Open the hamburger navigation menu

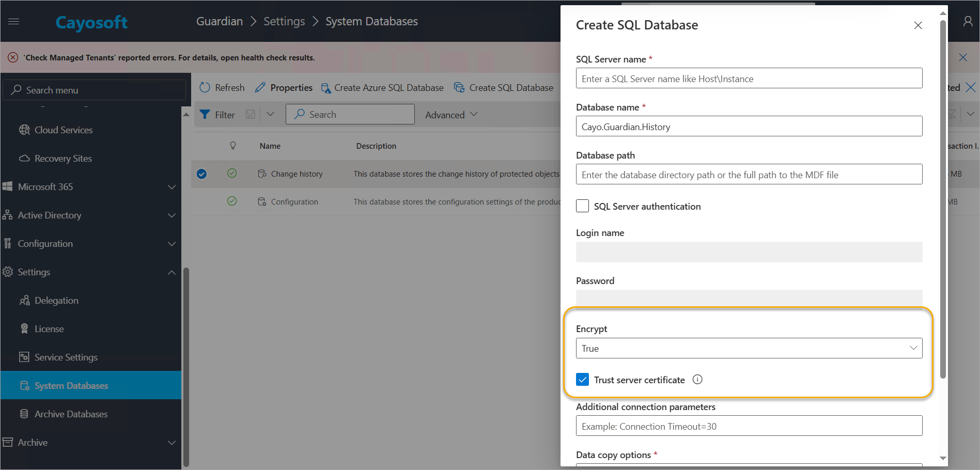click(14, 22)
